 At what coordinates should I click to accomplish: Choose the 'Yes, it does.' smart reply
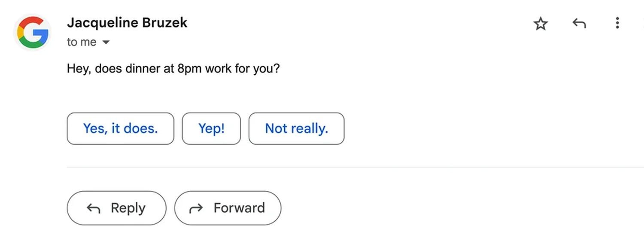click(120, 128)
